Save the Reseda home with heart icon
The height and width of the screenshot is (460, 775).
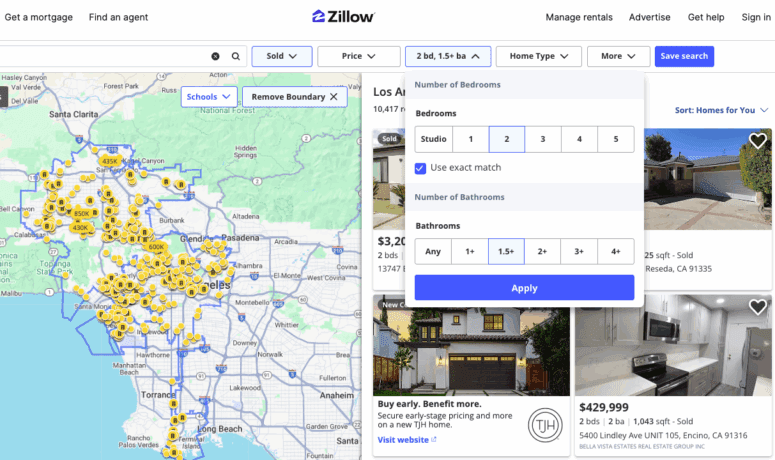tap(758, 141)
